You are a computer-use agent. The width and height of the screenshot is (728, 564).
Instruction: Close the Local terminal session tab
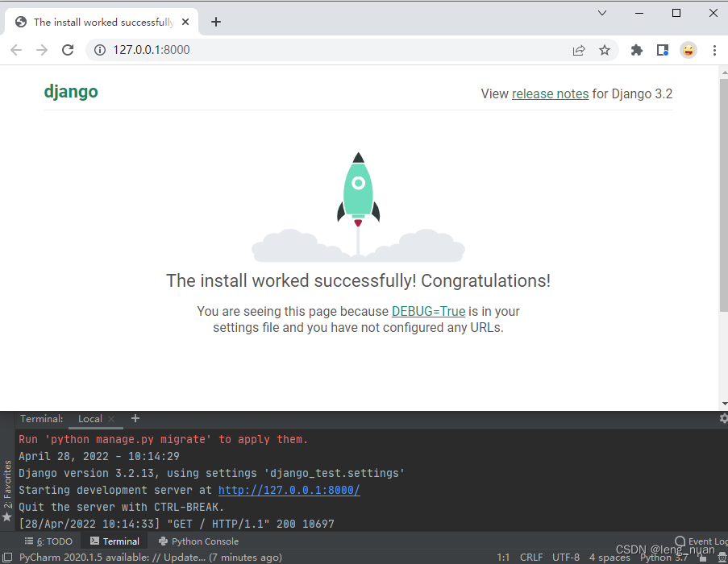click(x=111, y=419)
